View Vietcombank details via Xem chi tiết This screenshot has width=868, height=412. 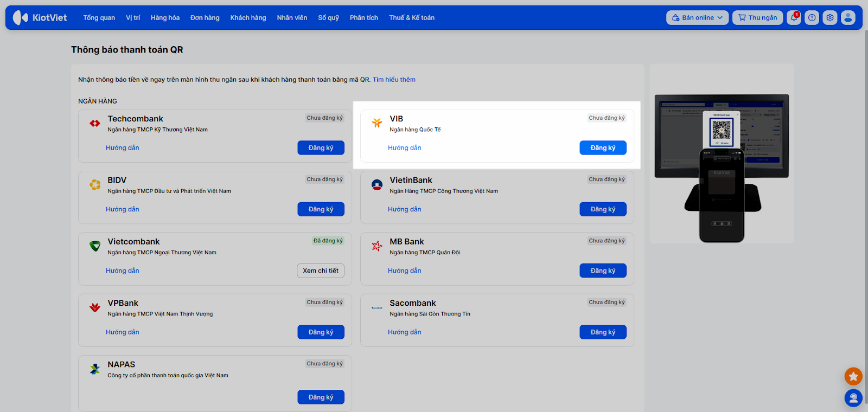point(321,271)
